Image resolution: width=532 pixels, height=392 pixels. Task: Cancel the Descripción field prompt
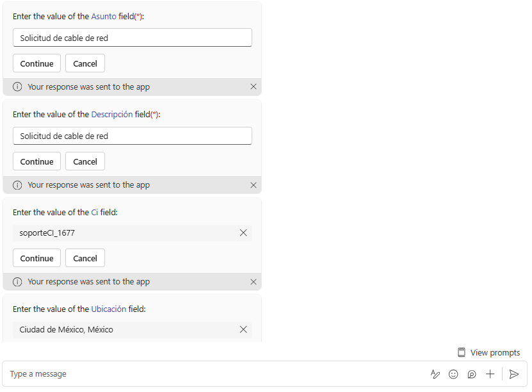point(85,161)
